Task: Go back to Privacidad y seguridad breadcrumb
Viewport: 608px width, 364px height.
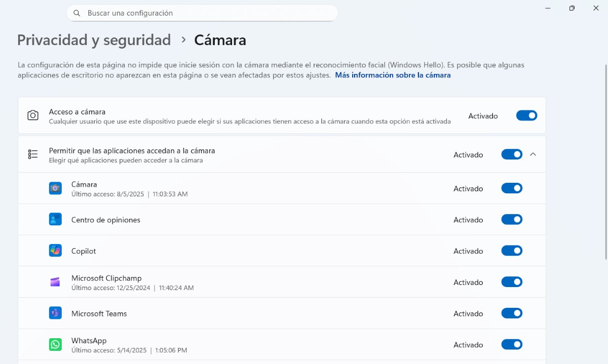Action: tap(94, 40)
